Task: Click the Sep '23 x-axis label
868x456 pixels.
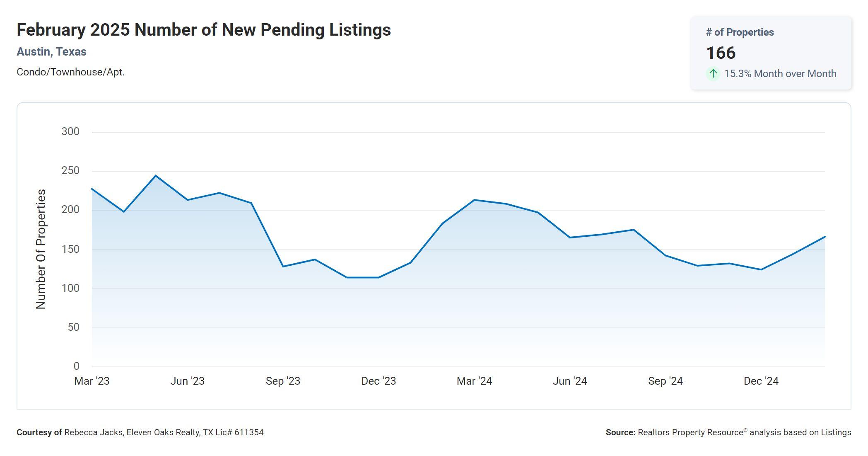Action: (x=283, y=381)
